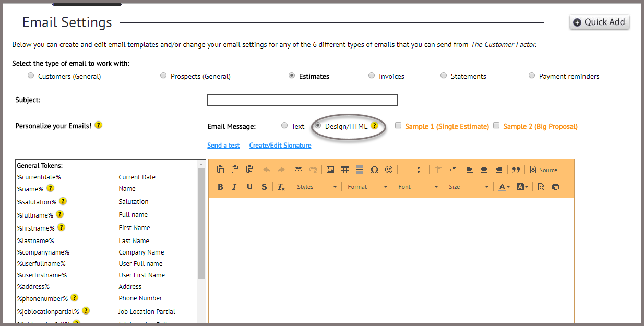The height and width of the screenshot is (326, 644).
Task: Click the Quick Add button
Action: click(x=600, y=22)
